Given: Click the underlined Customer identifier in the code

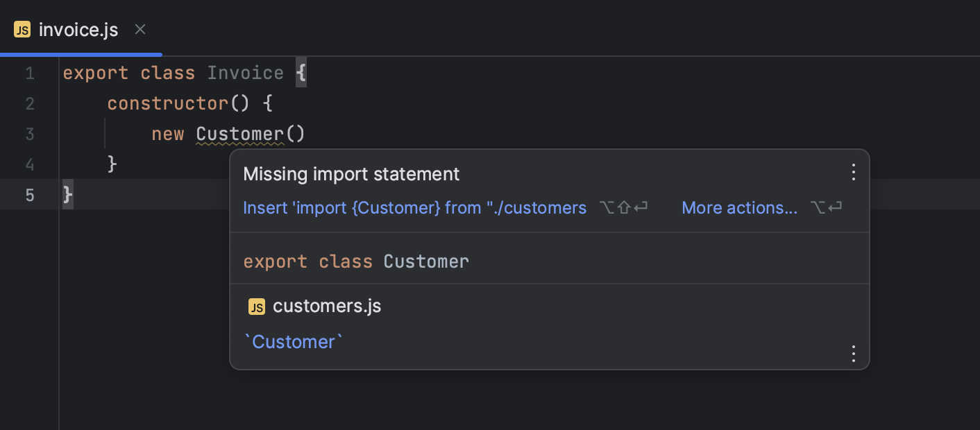Looking at the screenshot, I should [239, 134].
